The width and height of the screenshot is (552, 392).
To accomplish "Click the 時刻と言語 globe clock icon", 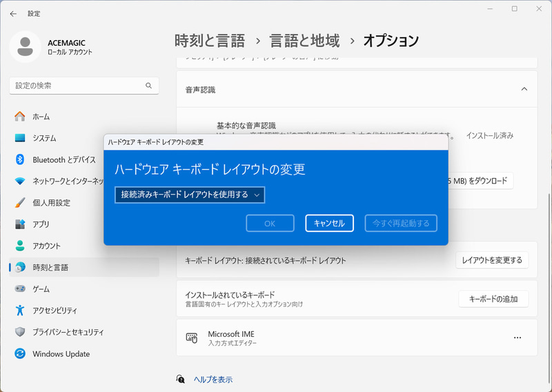I will point(20,267).
